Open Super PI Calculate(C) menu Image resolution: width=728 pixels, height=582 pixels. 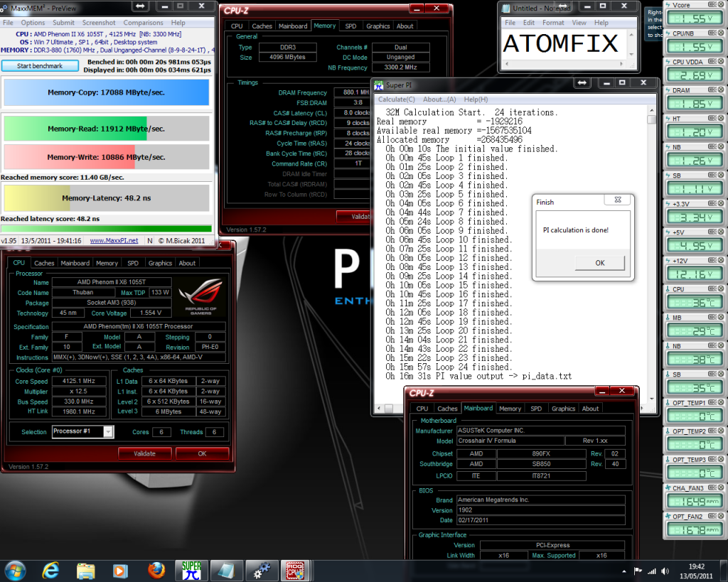[x=397, y=99]
